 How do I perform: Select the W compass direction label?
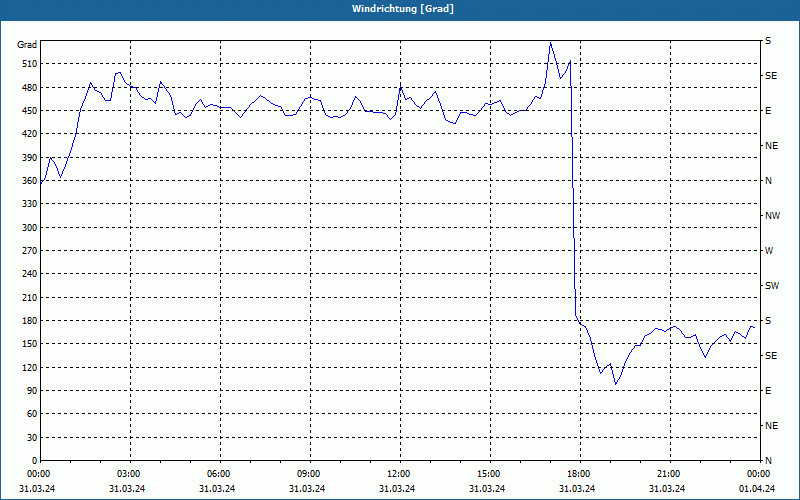(x=769, y=251)
